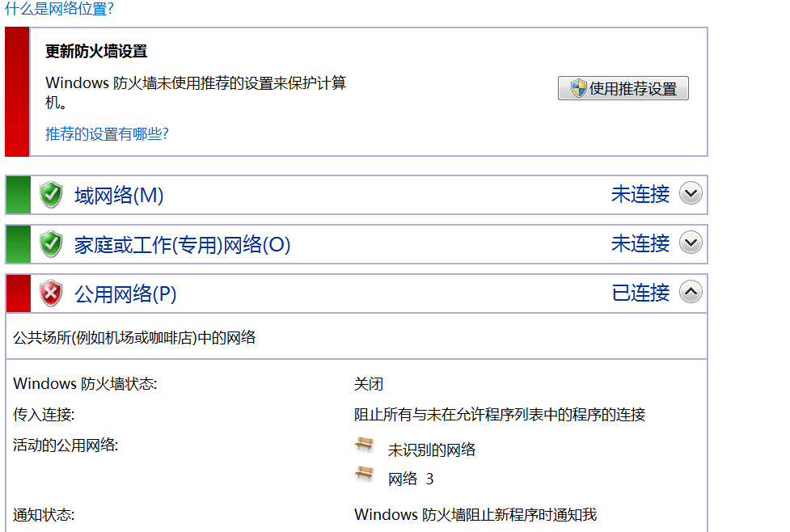
Task: Click the 未连接 status of 域网络(M)
Action: (640, 194)
